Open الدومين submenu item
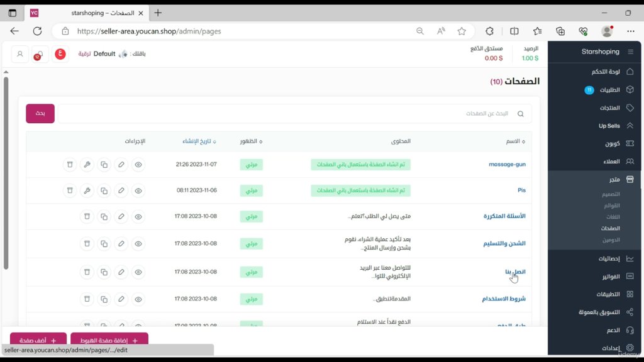The height and width of the screenshot is (362, 644). point(611,239)
